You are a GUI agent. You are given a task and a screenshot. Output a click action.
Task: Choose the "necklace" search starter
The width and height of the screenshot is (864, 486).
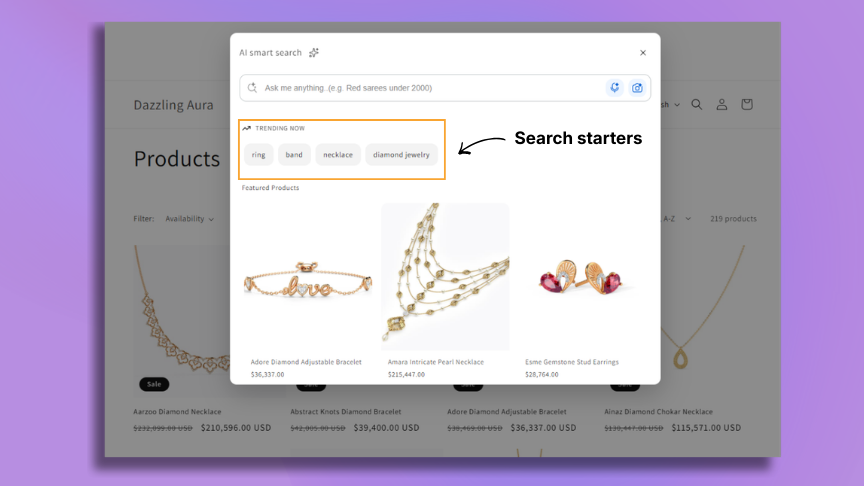pos(338,155)
